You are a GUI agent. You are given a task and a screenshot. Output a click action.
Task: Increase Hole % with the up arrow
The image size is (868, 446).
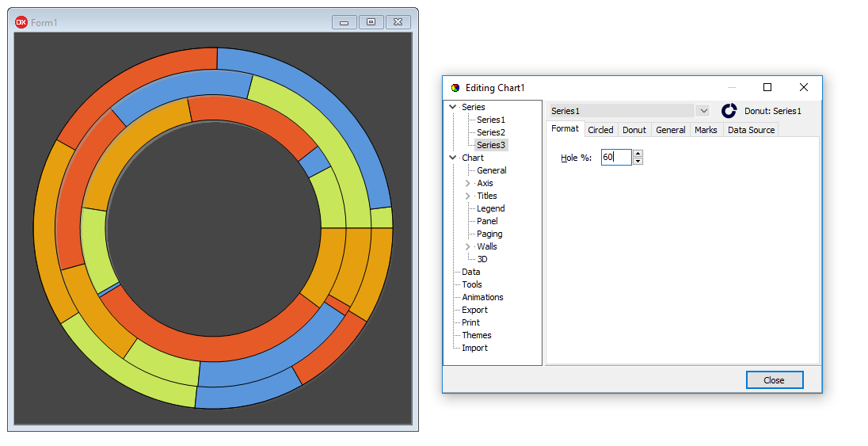[x=638, y=154]
